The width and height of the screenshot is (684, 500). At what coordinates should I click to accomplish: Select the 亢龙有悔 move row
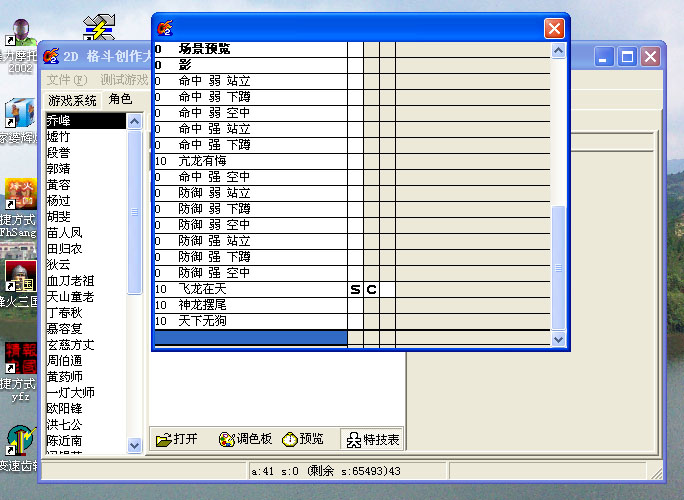[x=251, y=161]
